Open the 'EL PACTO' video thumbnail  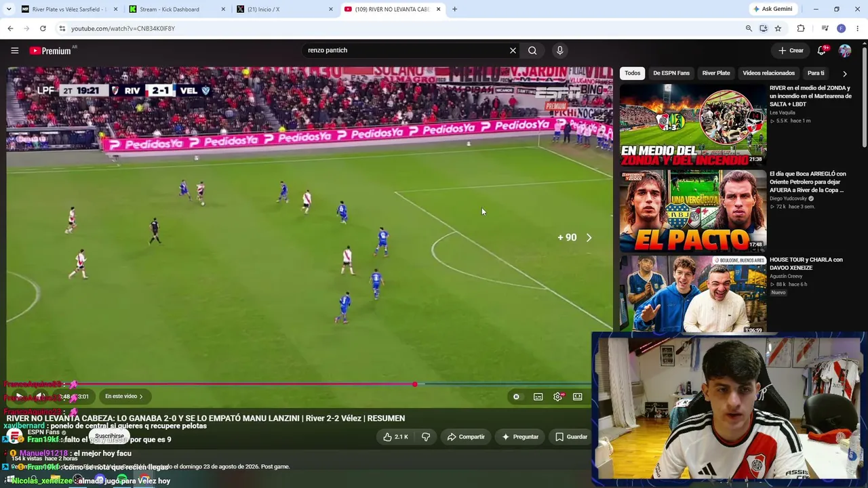(x=692, y=210)
